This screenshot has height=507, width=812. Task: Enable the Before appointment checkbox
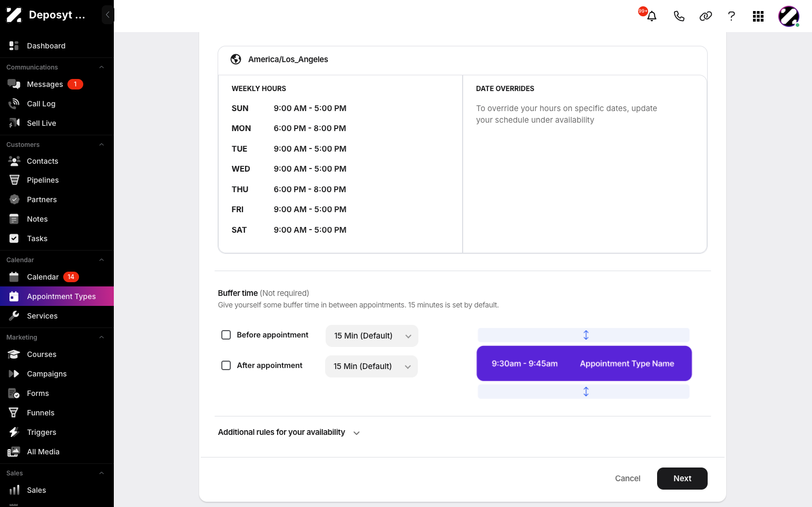pos(226,335)
